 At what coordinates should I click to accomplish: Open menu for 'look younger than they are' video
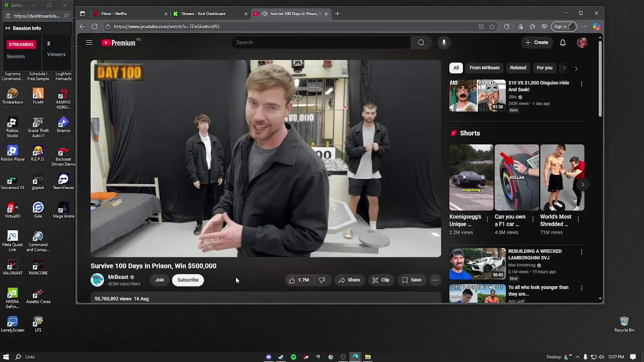[582, 289]
